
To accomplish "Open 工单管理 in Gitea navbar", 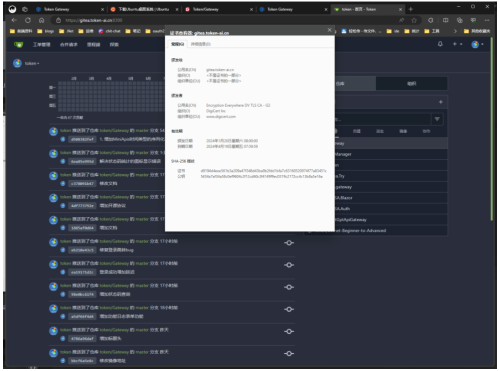I will click(41, 45).
